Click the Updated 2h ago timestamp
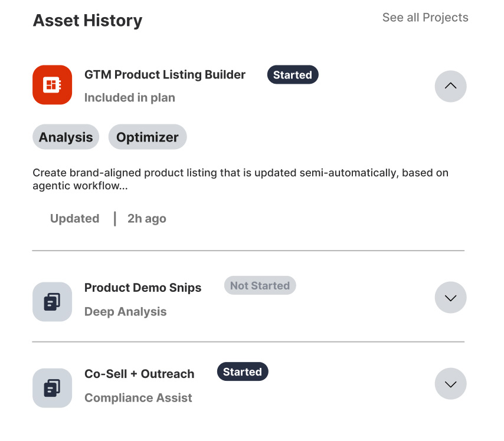504x441 pixels. (108, 219)
